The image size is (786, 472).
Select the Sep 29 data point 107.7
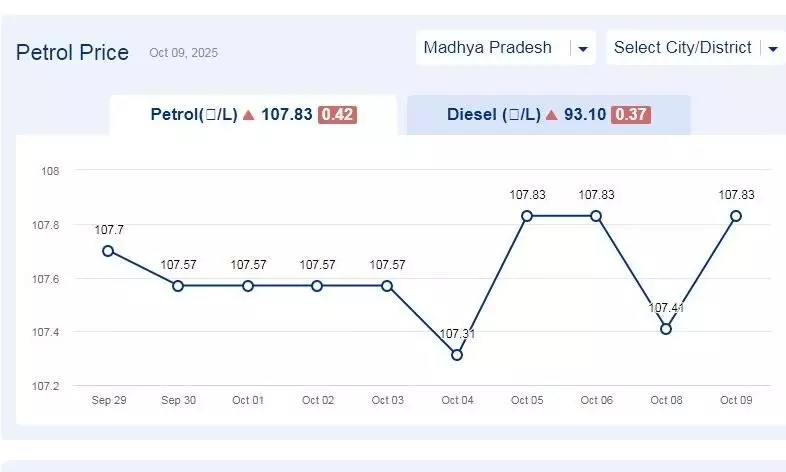108,251
